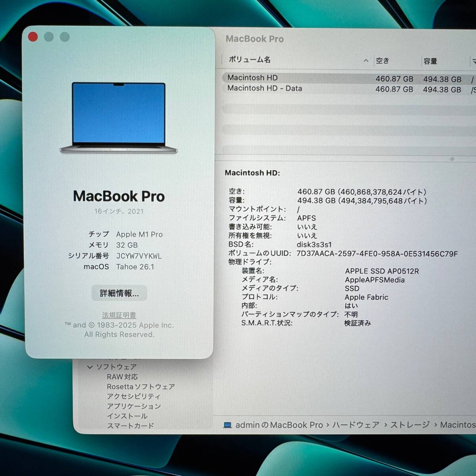Click the 16インチ、2021 model text

click(119, 211)
